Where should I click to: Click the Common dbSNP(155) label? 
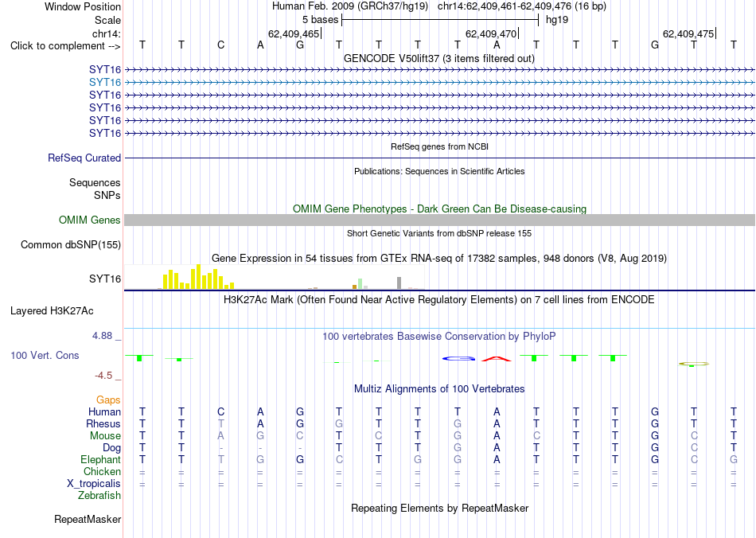tap(71, 245)
